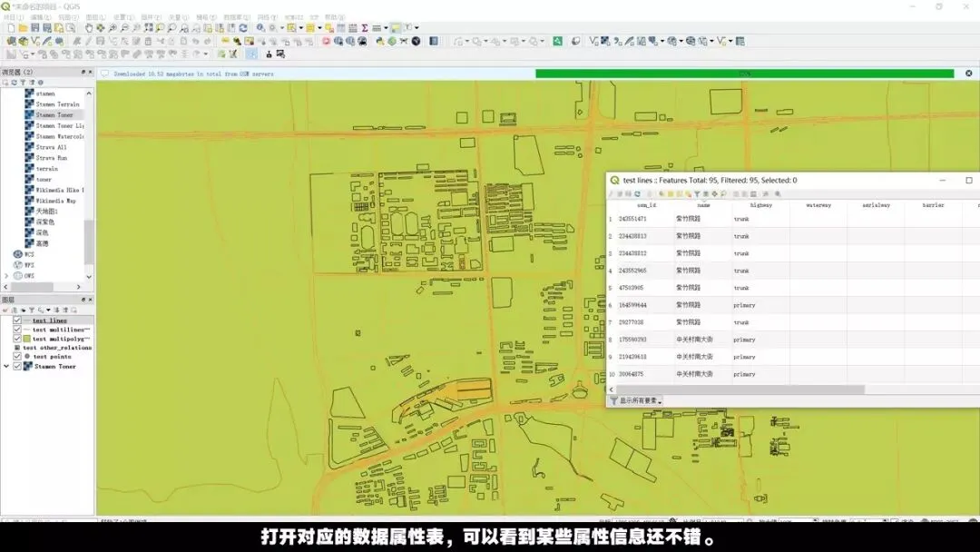This screenshot has width=980, height=552.
Task: Click attribute table horizontal scrollbar
Action: coord(740,389)
